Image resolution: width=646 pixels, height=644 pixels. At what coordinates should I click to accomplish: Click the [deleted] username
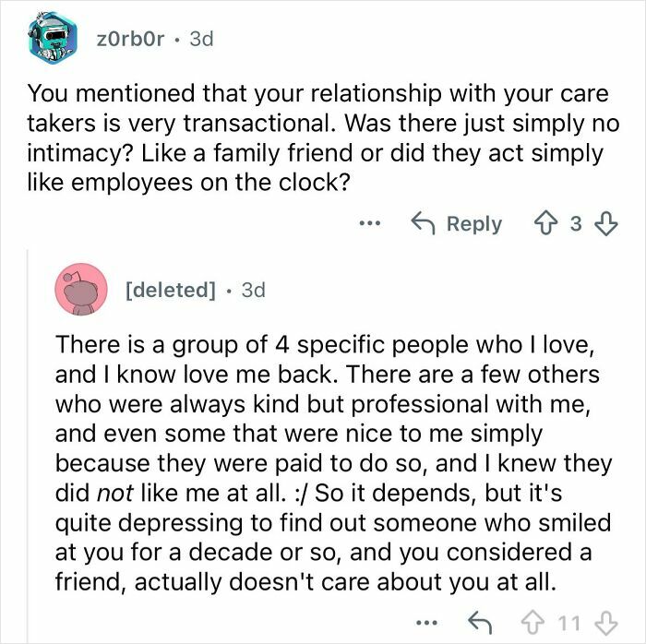168,290
